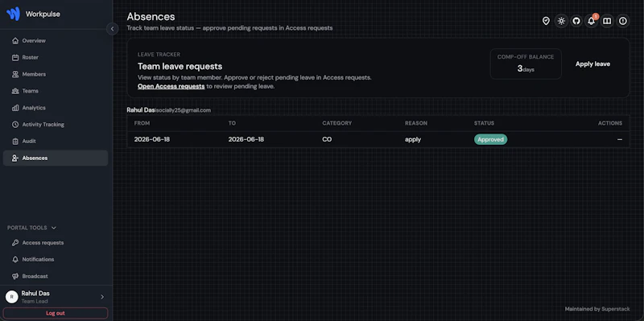The height and width of the screenshot is (321, 644).
Task: Expand the Rahul Das profile chevron
Action: coord(102,297)
